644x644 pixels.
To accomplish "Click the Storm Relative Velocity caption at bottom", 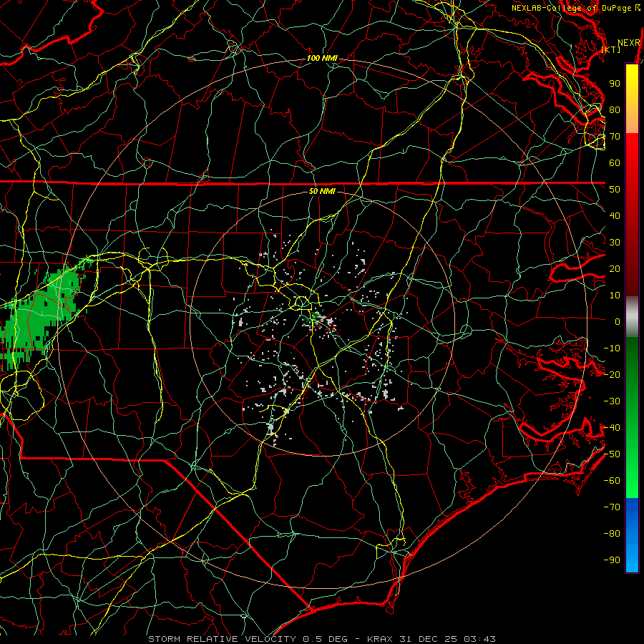I will (x=321, y=639).
